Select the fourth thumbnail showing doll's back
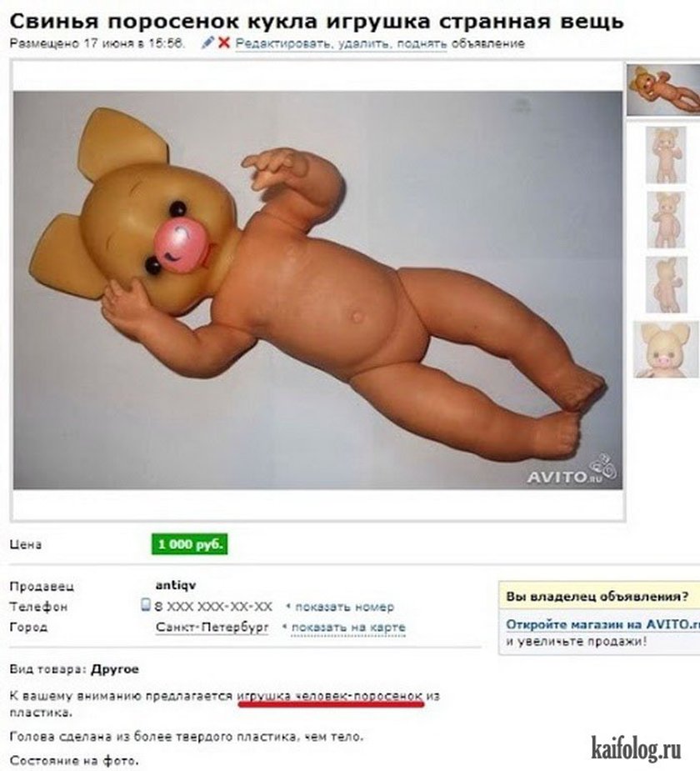Image resolution: width=700 pixels, height=771 pixels. pos(666,285)
